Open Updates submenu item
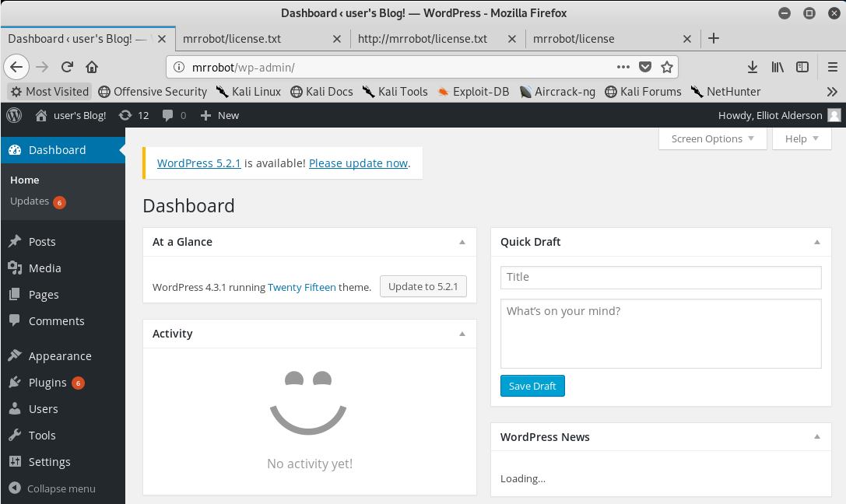 (37, 201)
